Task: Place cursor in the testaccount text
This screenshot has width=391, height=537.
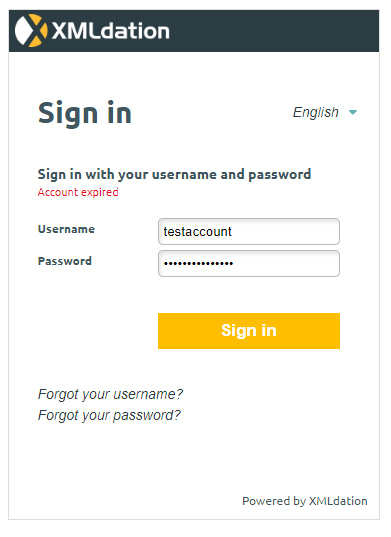Action: point(198,232)
